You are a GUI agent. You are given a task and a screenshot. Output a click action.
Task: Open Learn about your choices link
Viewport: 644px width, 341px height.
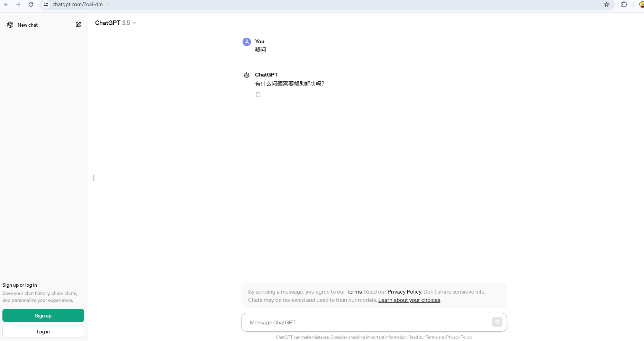[409, 300]
